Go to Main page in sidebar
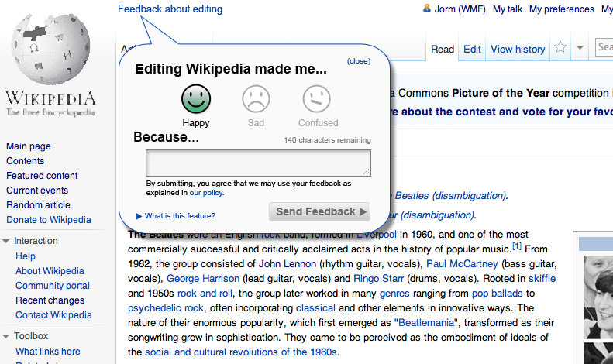 click(29, 146)
